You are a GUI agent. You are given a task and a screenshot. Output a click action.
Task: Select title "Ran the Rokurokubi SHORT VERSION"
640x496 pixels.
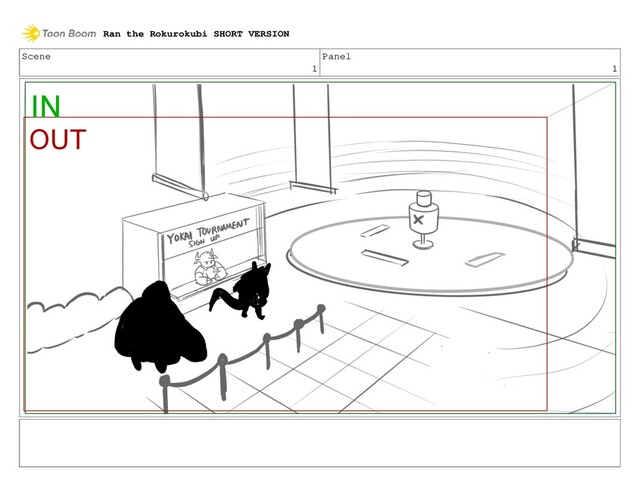[196, 34]
